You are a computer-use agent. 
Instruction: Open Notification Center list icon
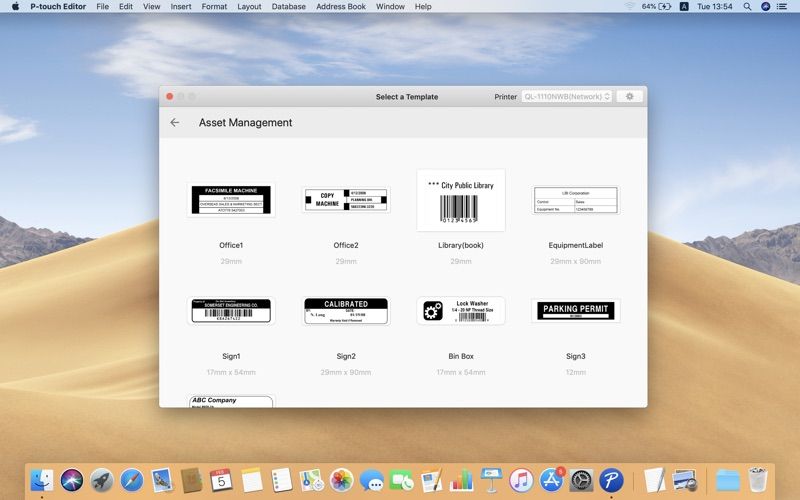[782, 7]
